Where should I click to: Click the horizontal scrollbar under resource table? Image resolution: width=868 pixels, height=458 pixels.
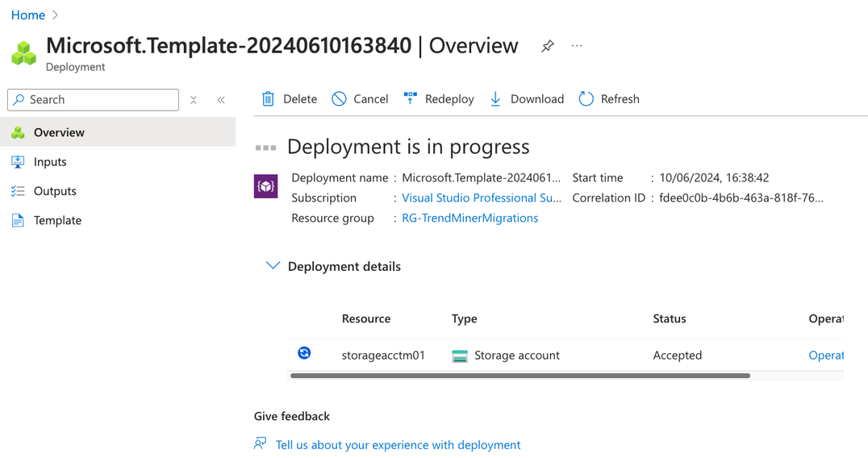click(x=520, y=376)
